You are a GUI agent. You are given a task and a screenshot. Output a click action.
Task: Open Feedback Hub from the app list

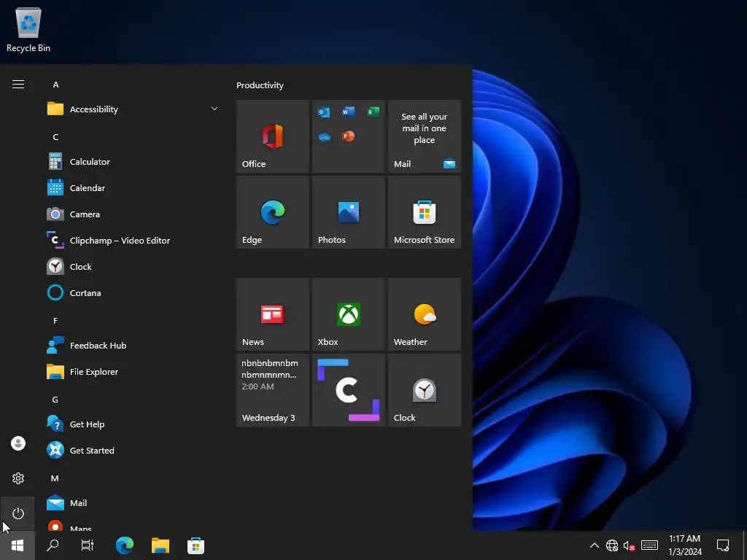[x=133, y=346]
